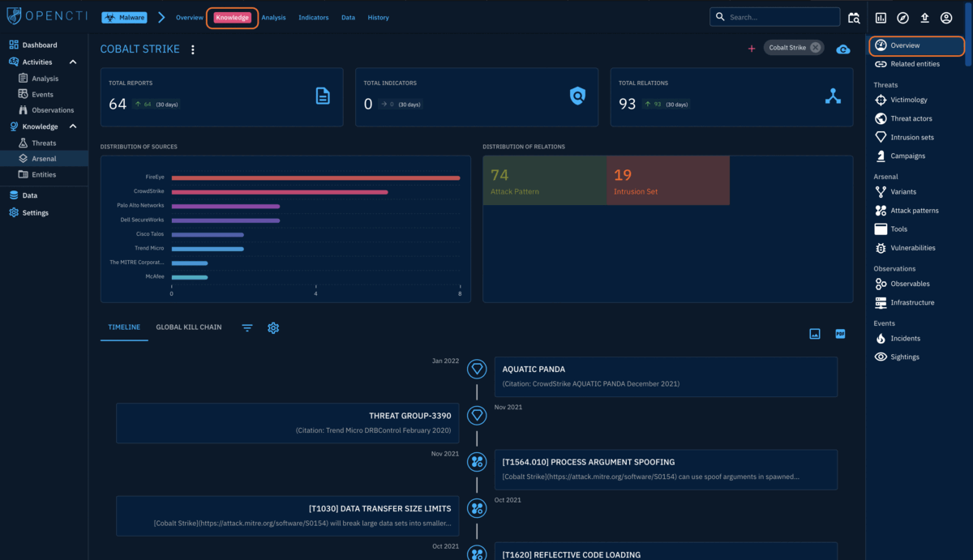The width and height of the screenshot is (973, 560).
Task: Switch to the Knowledge tab
Action: pos(233,17)
